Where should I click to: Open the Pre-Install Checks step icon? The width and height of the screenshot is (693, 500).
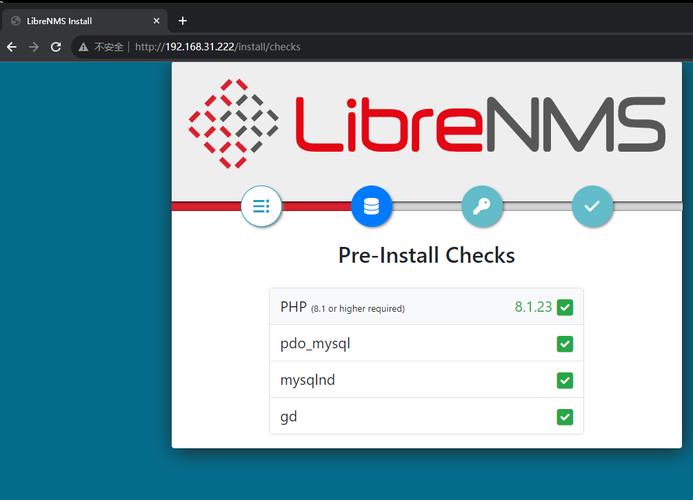(261, 206)
